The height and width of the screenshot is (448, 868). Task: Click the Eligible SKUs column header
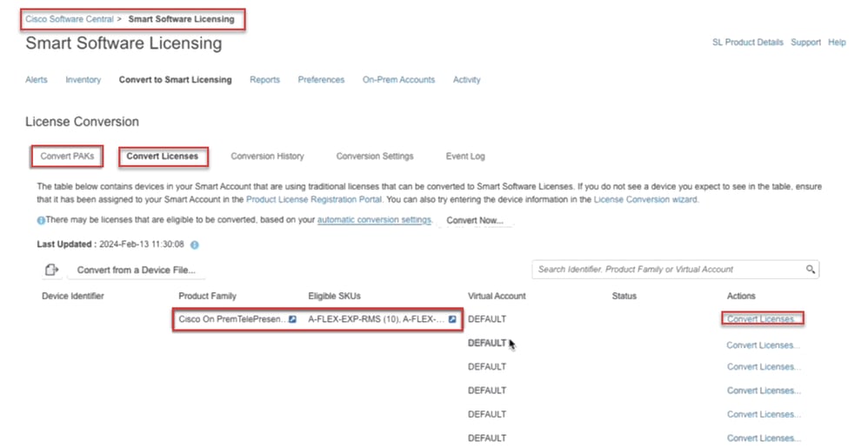click(x=334, y=296)
